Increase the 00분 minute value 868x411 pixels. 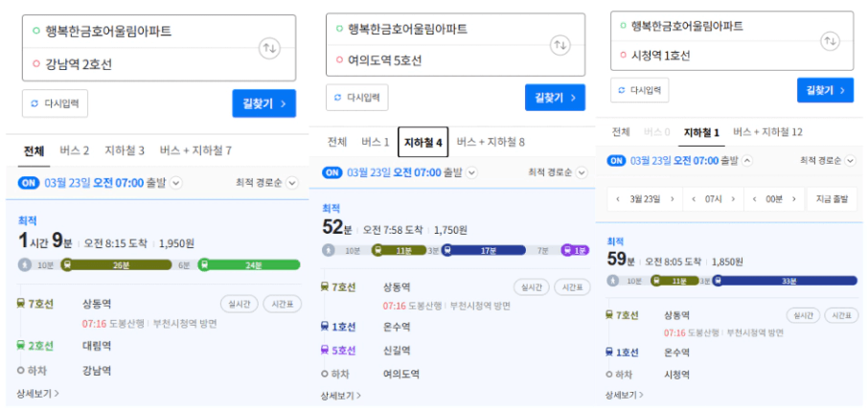tap(794, 199)
